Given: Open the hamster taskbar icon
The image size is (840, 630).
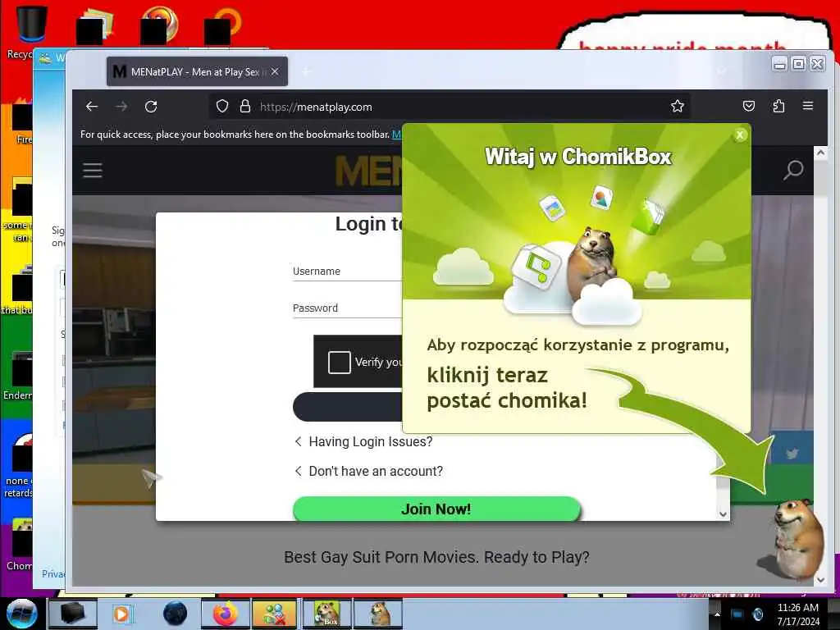Looking at the screenshot, I should 378,614.
